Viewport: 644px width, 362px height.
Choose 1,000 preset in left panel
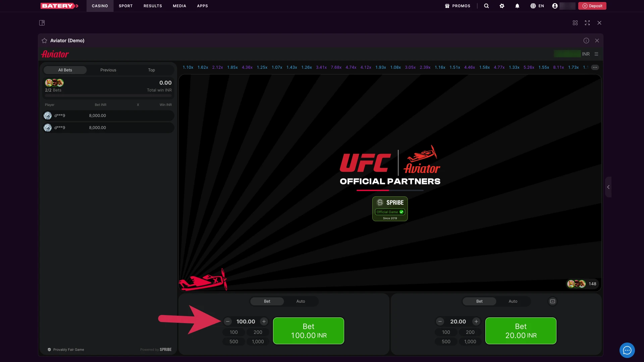[258, 342]
